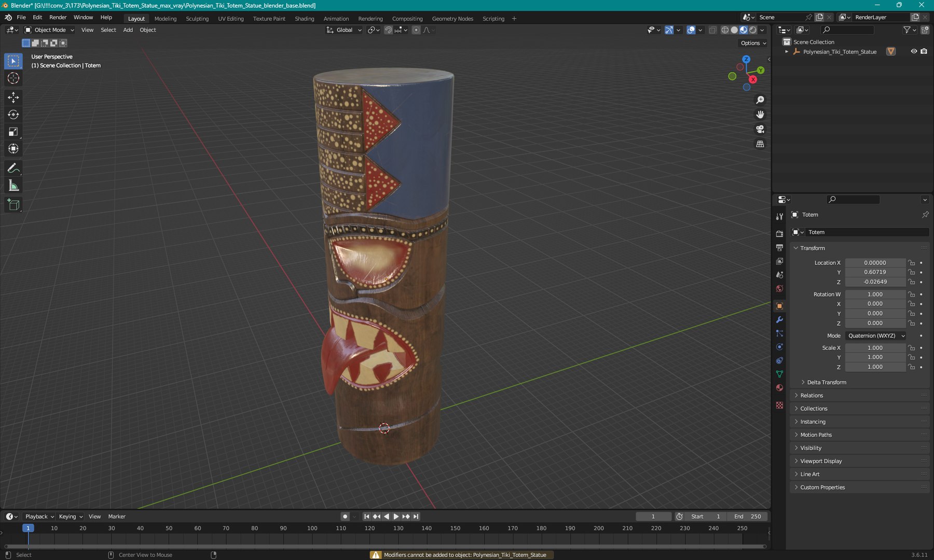Click the Location Y value field
This screenshot has height=560, width=934.
click(x=875, y=272)
